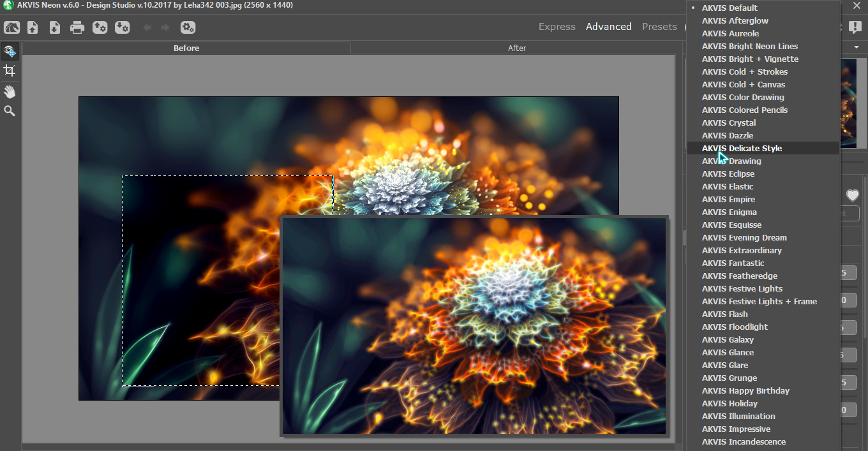Click the save image file icon
868x451 pixels.
55,27
